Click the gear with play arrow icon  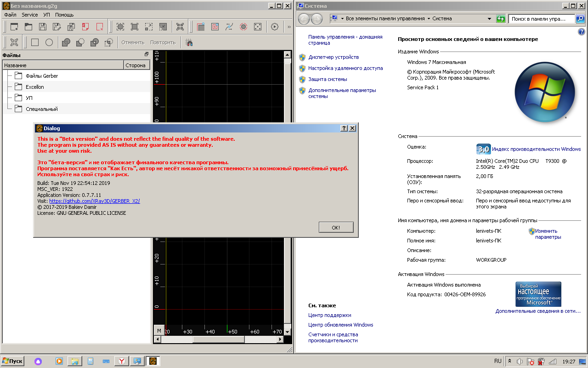275,27
